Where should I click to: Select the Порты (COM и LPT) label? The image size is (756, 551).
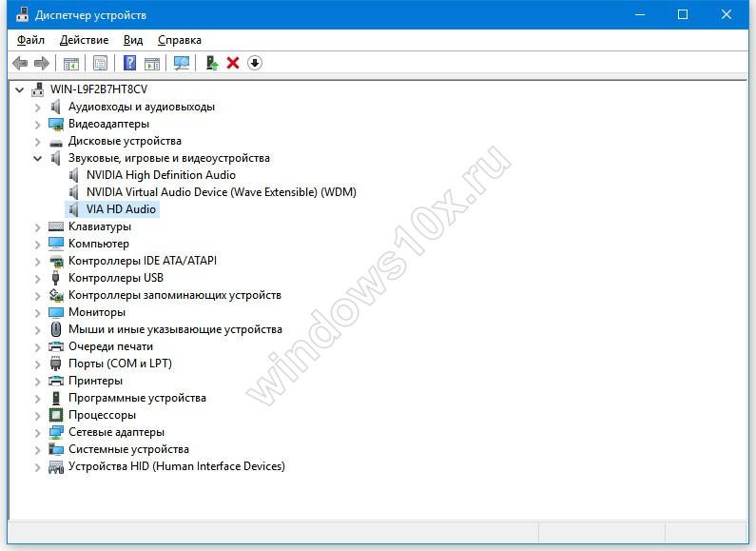(120, 364)
